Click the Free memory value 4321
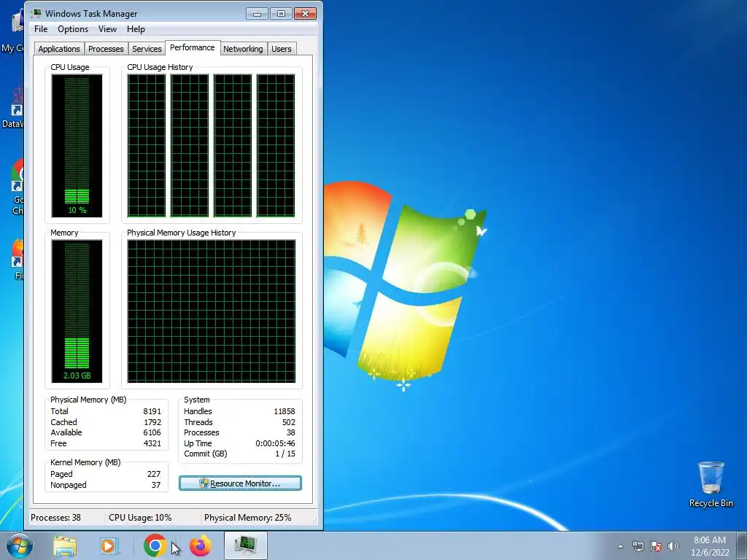Screen dimensions: 747x560 point(152,444)
